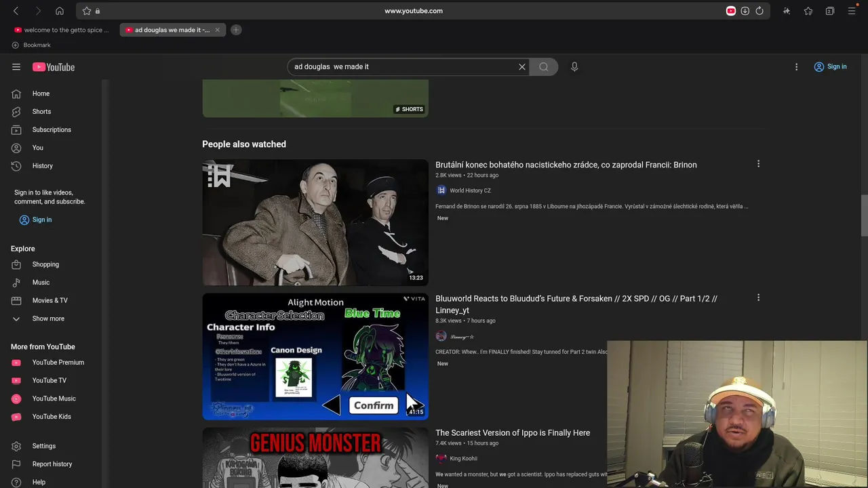
Task: Clear the search box text
Action: click(522, 67)
